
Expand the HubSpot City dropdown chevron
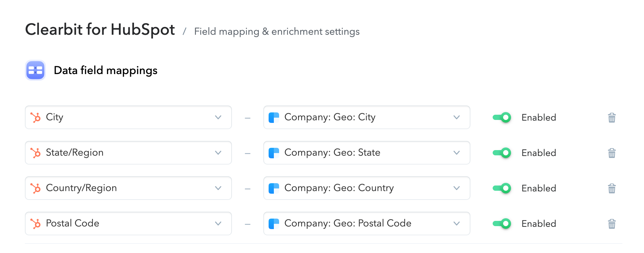tap(218, 117)
